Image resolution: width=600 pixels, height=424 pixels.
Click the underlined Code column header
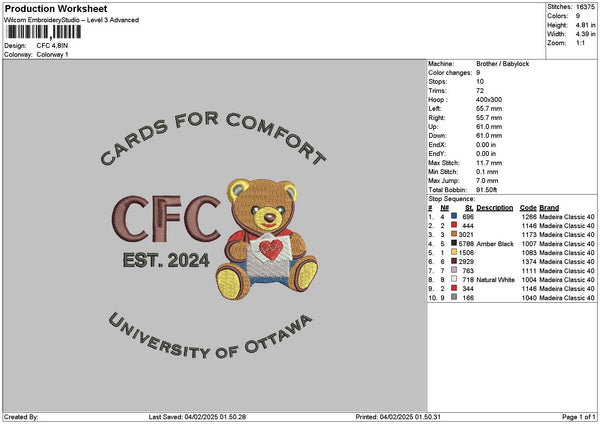point(528,208)
